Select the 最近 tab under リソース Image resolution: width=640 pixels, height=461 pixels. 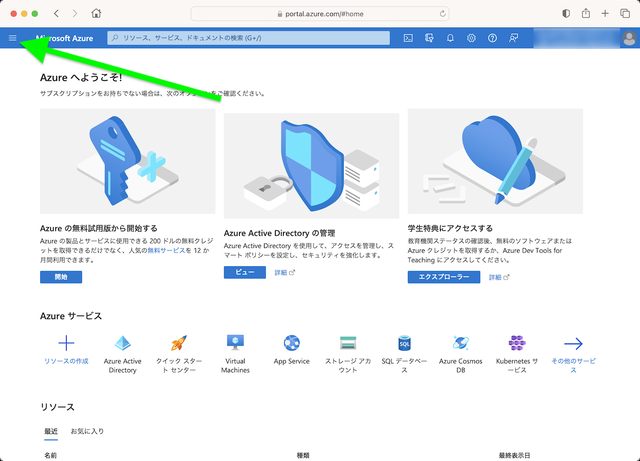click(51, 431)
